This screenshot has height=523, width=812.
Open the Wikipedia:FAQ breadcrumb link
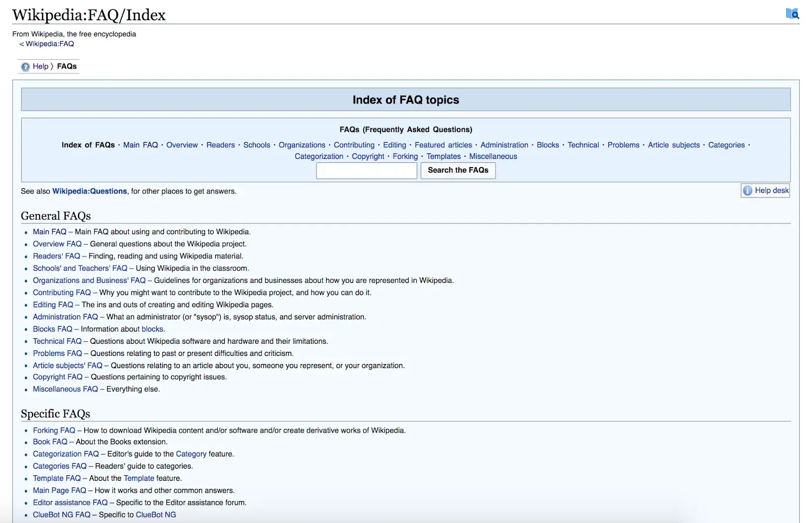click(49, 44)
